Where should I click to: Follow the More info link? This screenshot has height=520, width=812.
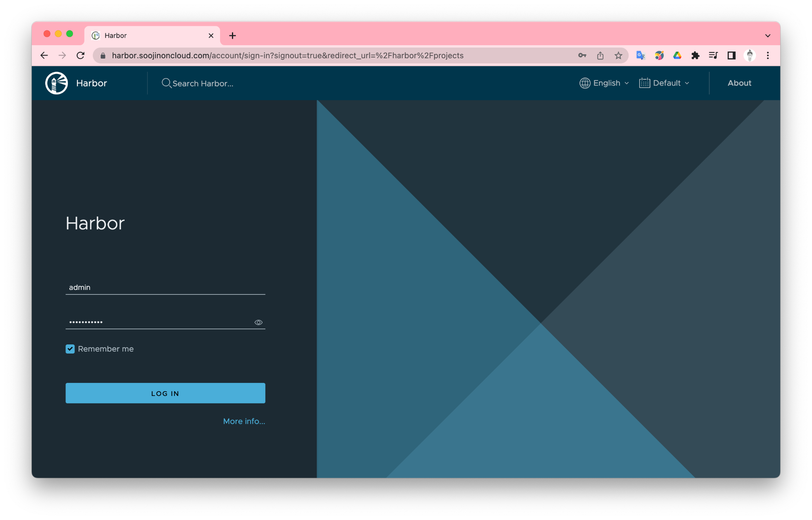(244, 421)
